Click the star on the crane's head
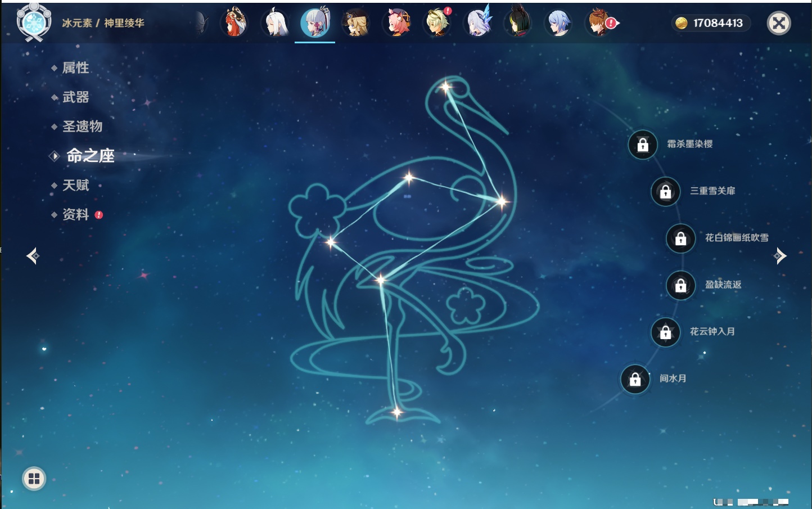The width and height of the screenshot is (812, 509). (446, 87)
